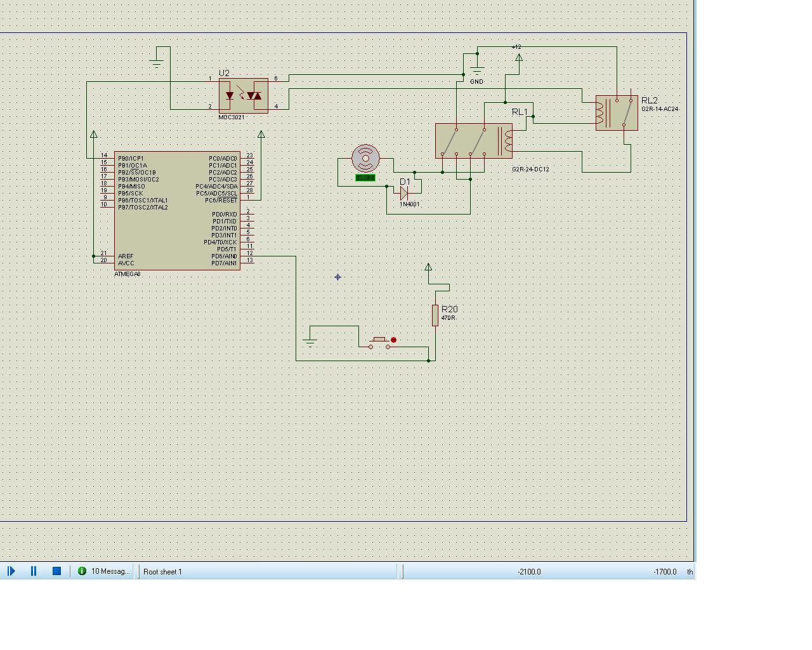Click the RL2 reference label
This screenshot has height=650, width=812.
[x=650, y=100]
